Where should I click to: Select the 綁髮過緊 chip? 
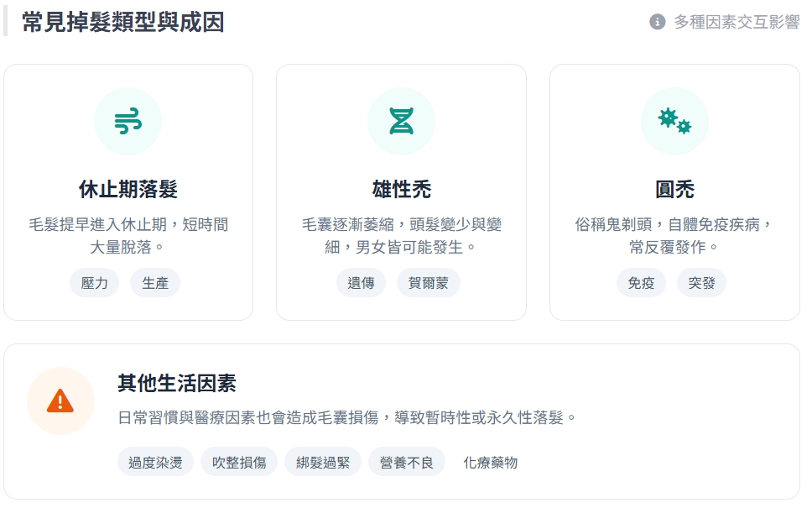(323, 462)
